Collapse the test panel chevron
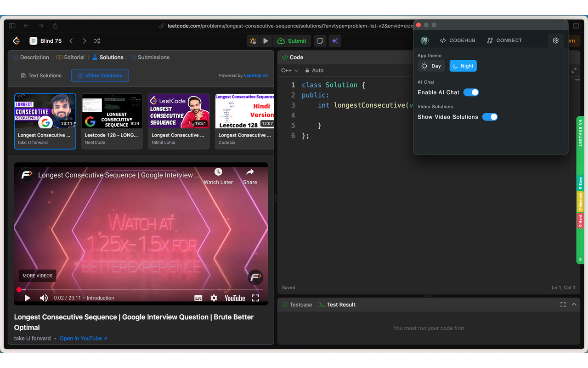588x368 pixels. point(574,305)
